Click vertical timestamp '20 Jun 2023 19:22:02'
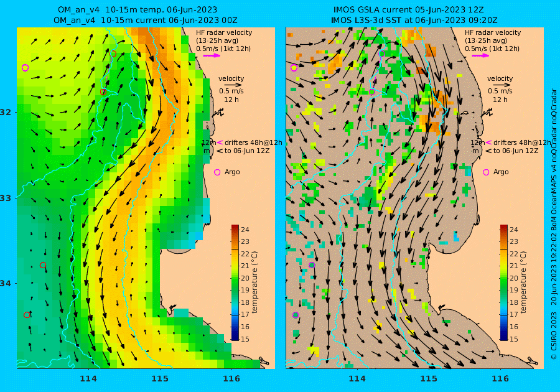 point(554,269)
